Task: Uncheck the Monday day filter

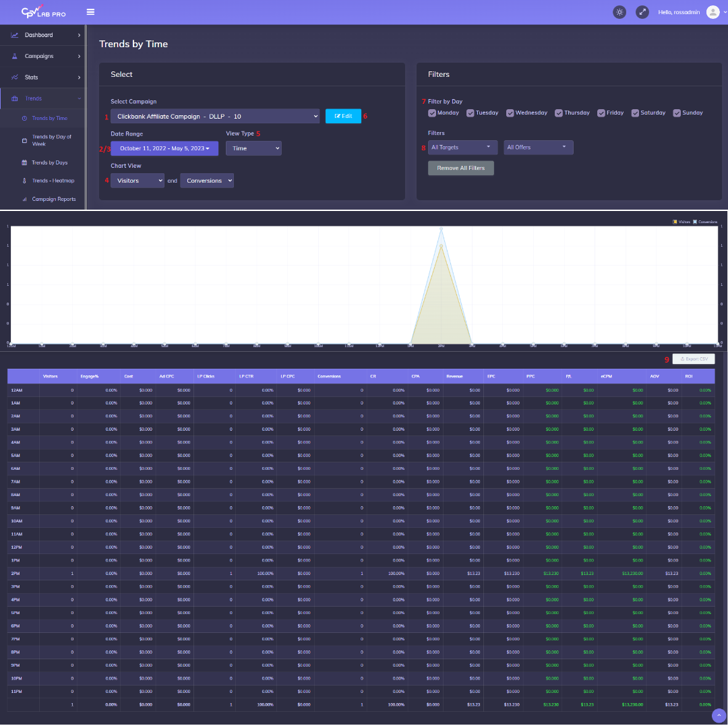Action: click(432, 113)
